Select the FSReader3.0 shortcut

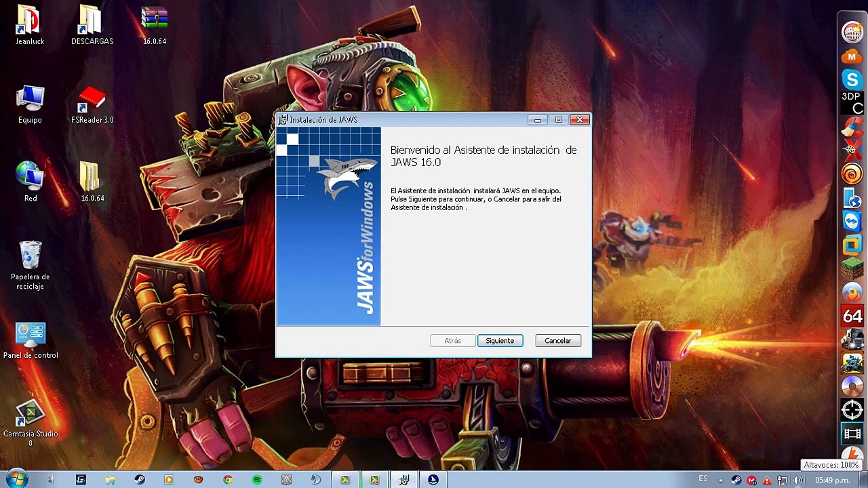92,104
